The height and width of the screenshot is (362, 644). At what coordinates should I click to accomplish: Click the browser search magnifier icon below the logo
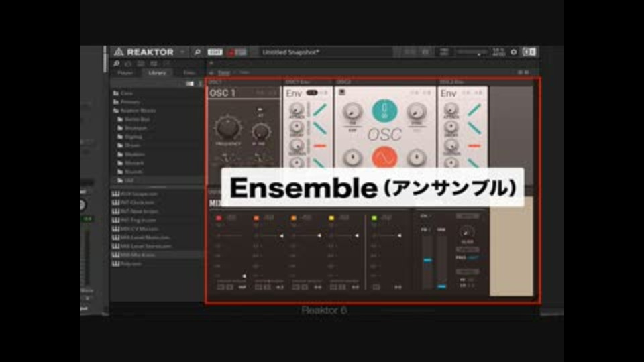click(x=117, y=64)
